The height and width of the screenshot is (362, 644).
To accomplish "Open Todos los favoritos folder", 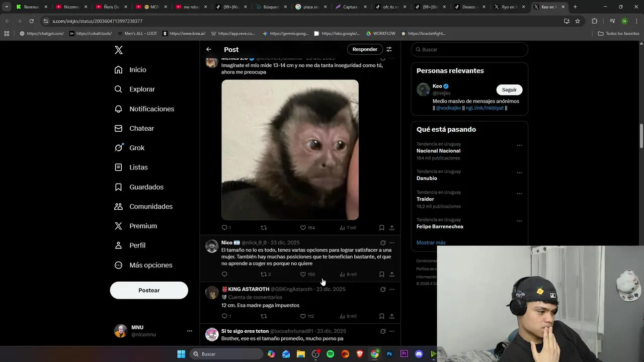I will click(x=618, y=33).
